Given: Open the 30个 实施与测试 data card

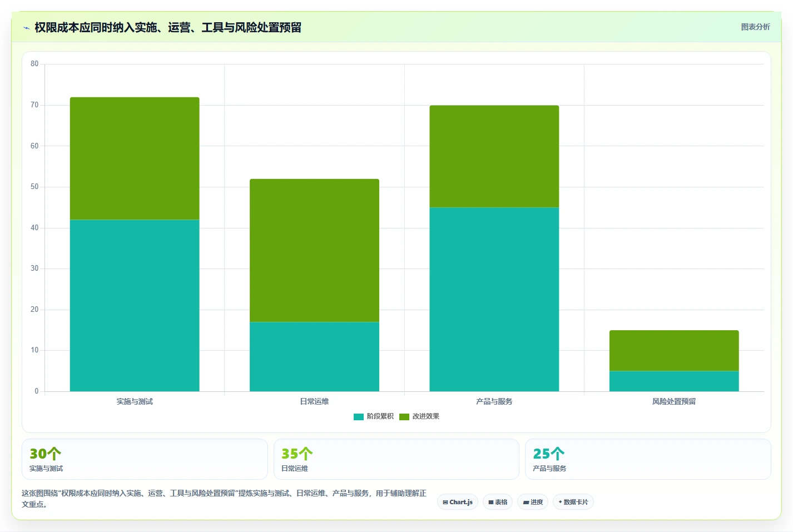Looking at the screenshot, I should 145,459.
